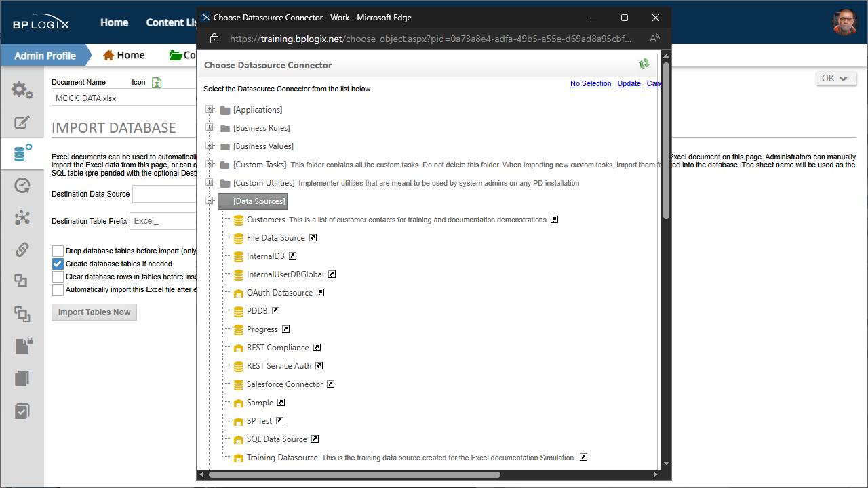The image size is (868, 488).
Task: Click the Read aloud icon in Edge address bar
Action: [x=654, y=39]
